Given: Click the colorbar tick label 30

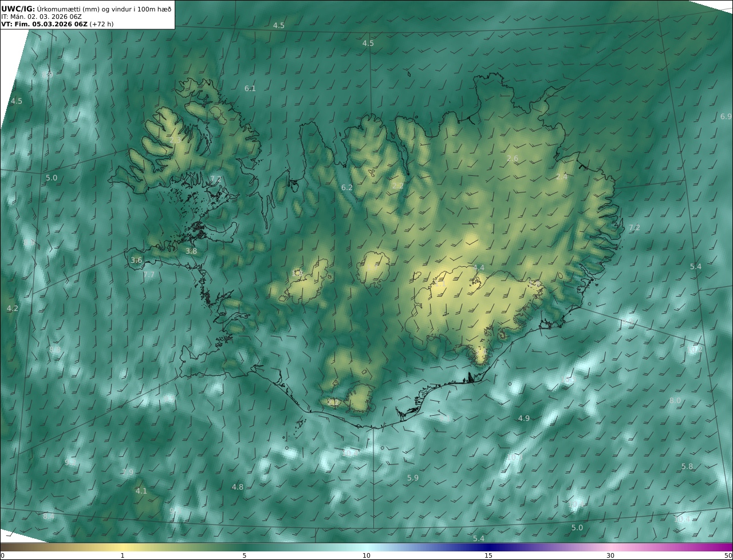Looking at the screenshot, I should point(610,555).
